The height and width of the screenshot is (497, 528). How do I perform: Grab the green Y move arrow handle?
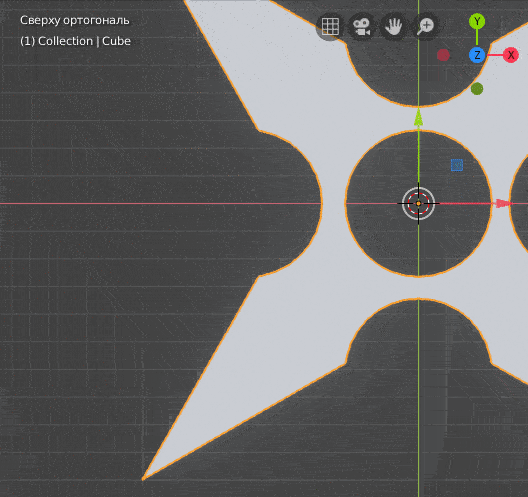pos(419,117)
